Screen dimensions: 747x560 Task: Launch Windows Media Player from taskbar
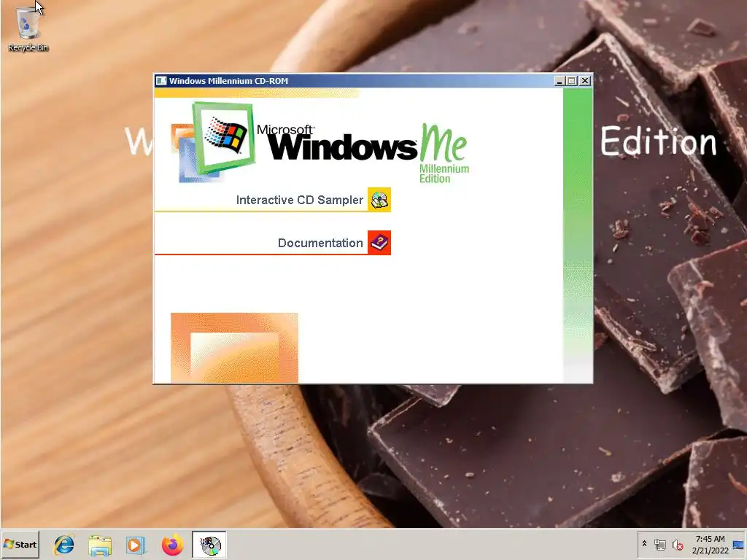tap(136, 545)
